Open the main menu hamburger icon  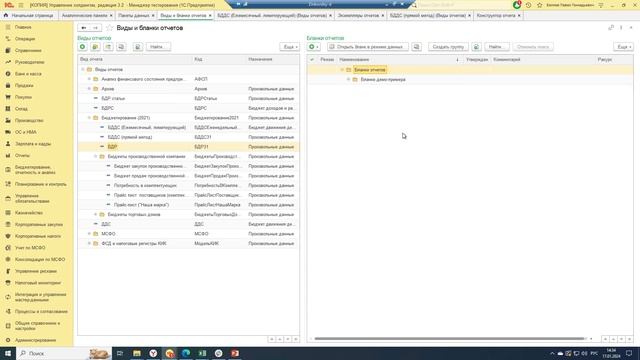click(21, 5)
